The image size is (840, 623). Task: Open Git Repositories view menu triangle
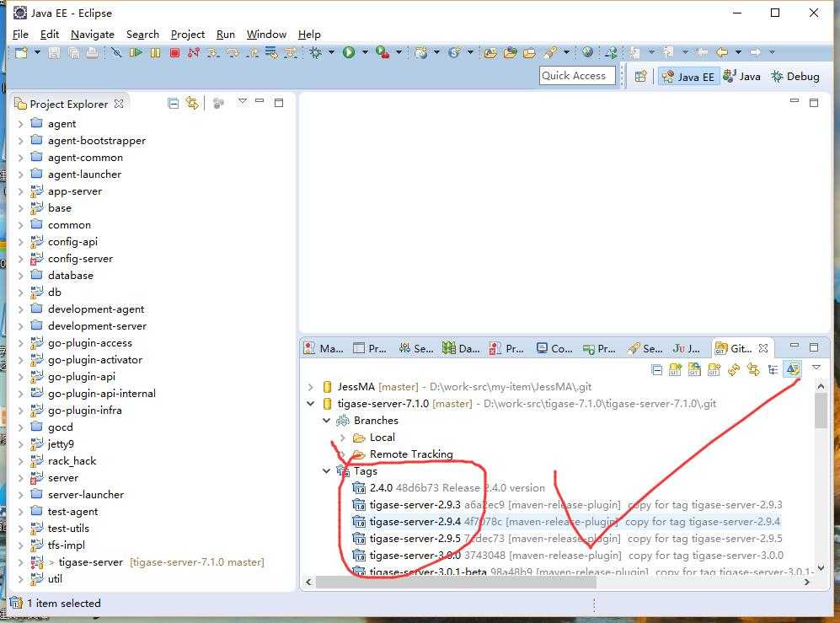[x=816, y=368]
